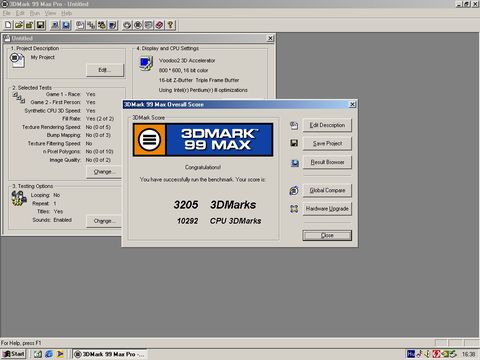The image size is (480, 360).
Task: Open the Edit Description button
Action: pyautogui.click(x=327, y=125)
